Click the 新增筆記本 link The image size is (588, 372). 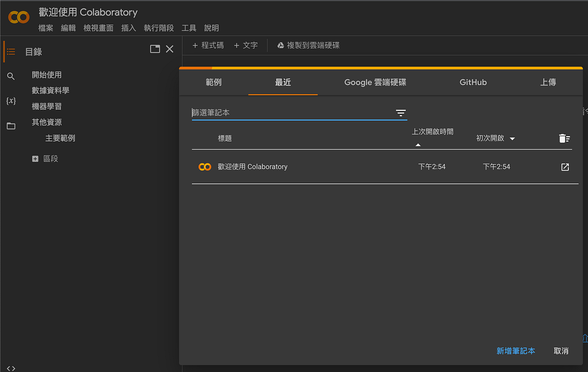point(515,351)
